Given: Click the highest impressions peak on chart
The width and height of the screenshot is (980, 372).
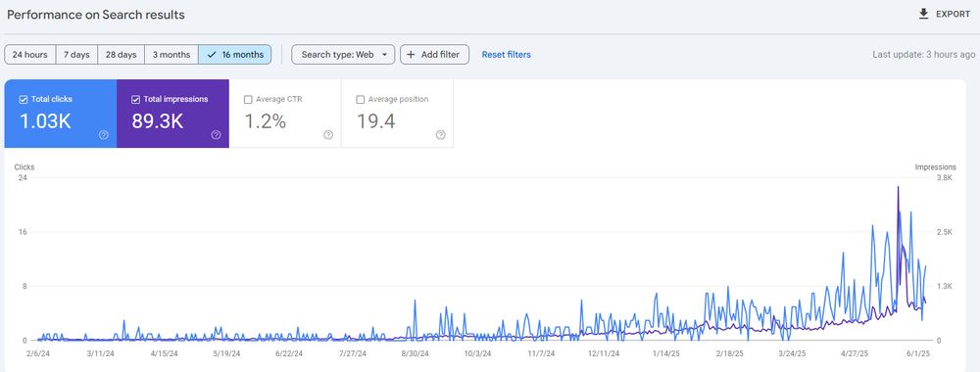Looking at the screenshot, I should (x=898, y=187).
